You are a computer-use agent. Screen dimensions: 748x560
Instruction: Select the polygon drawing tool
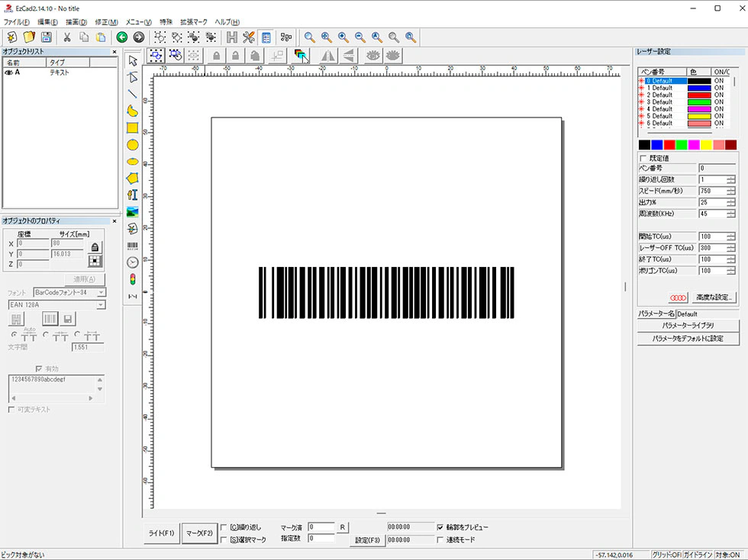pos(133,179)
